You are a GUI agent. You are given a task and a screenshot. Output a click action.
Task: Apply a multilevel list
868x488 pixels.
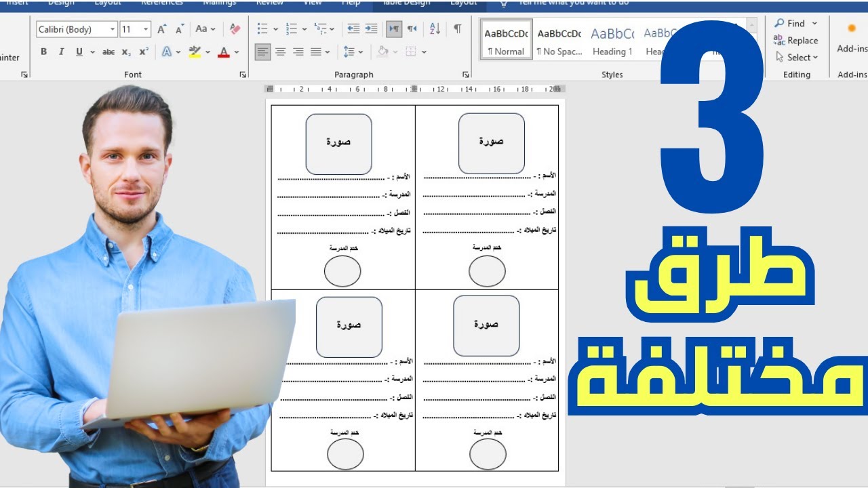[x=321, y=28]
